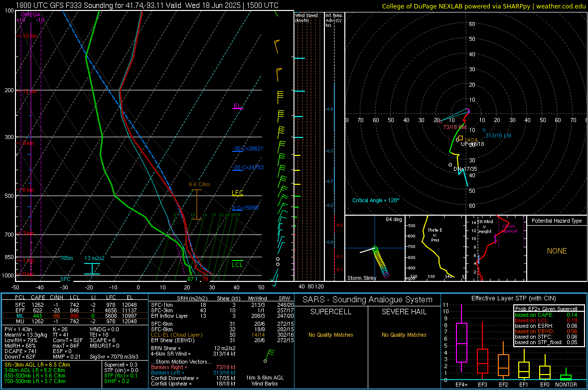The height and width of the screenshot is (390, 588).
Task: Click the NONE hazard type value
Action: [x=557, y=251]
